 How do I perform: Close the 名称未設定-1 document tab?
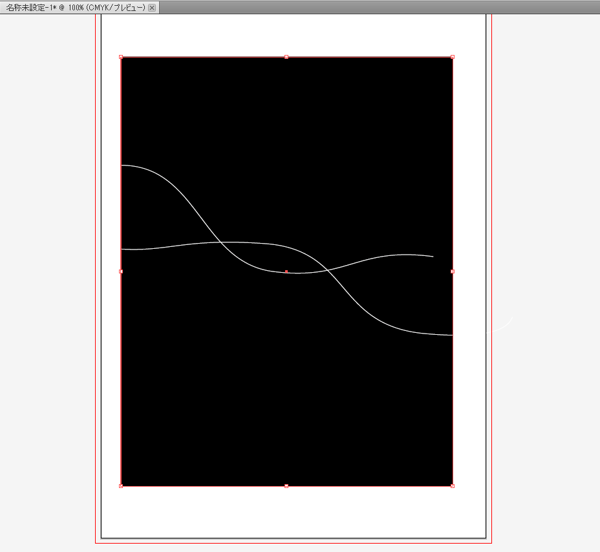[x=152, y=8]
